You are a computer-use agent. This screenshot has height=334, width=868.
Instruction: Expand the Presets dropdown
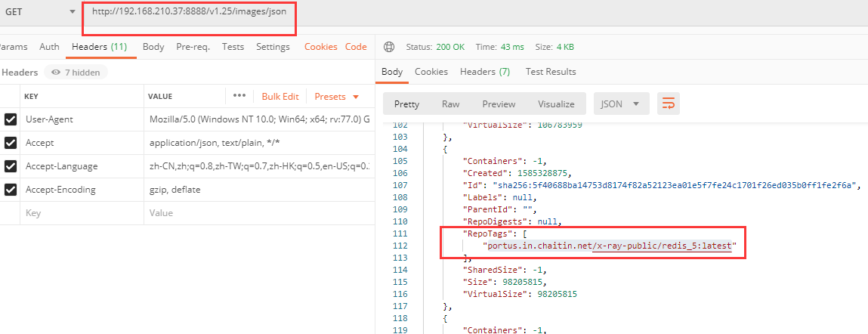click(336, 97)
